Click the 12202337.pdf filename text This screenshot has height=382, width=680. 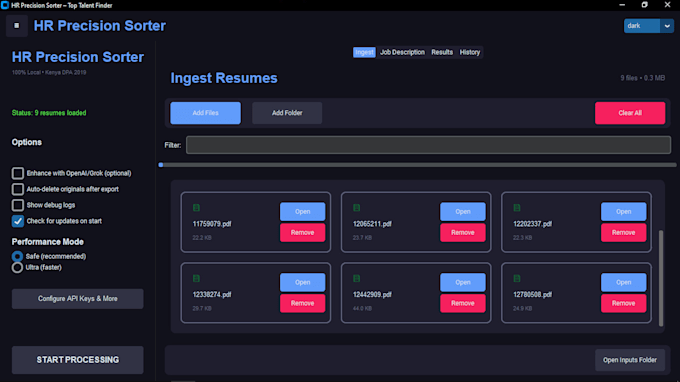(x=533, y=224)
